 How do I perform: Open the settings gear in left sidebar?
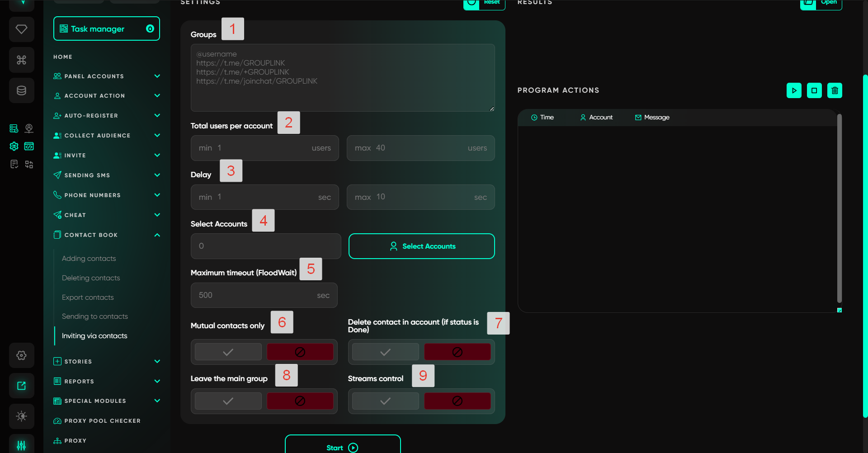tap(21, 355)
